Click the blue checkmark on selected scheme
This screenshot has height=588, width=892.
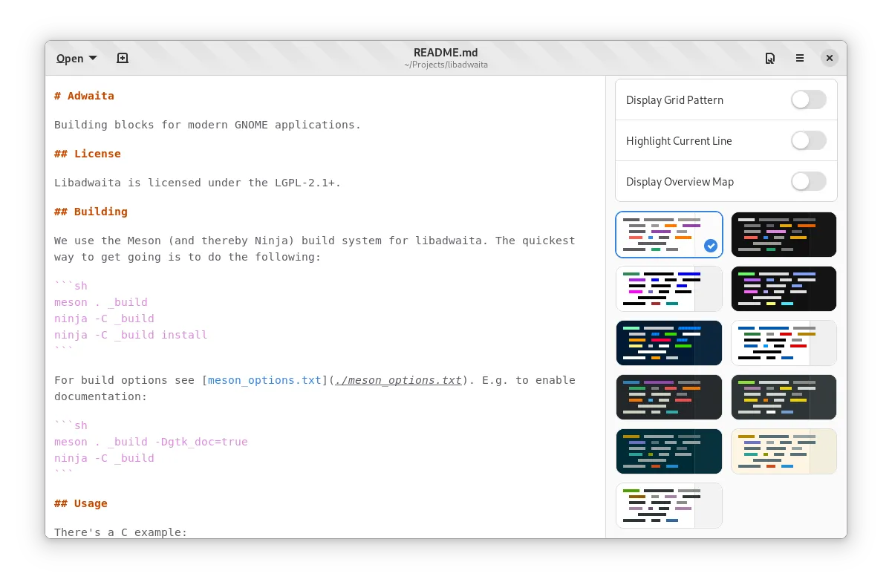point(710,246)
